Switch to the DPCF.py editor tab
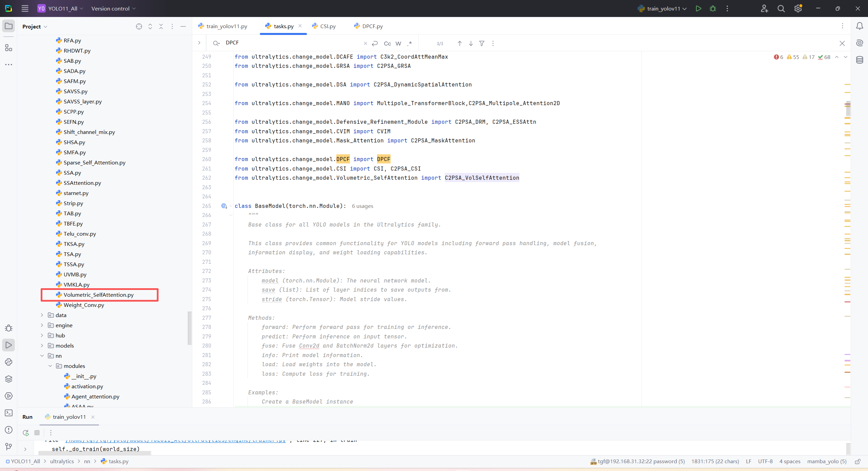This screenshot has width=868, height=471. [372, 26]
